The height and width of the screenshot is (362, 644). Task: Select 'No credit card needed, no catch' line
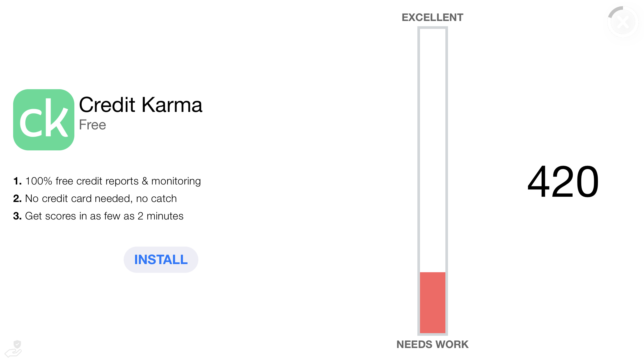pos(101,198)
